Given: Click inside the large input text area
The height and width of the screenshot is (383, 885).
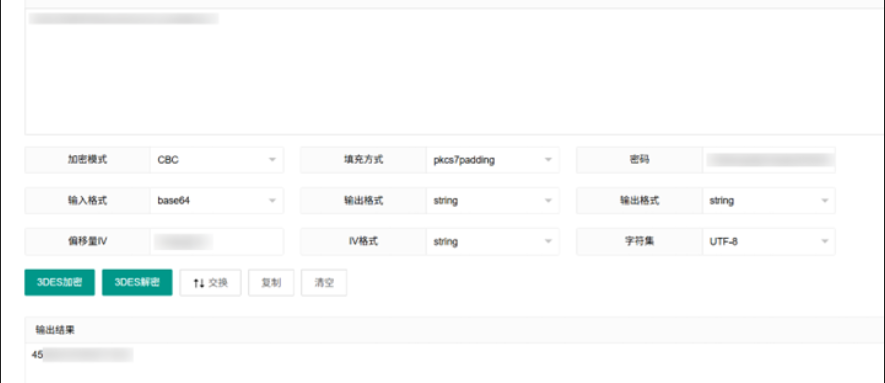Looking at the screenshot, I should tap(454, 72).
